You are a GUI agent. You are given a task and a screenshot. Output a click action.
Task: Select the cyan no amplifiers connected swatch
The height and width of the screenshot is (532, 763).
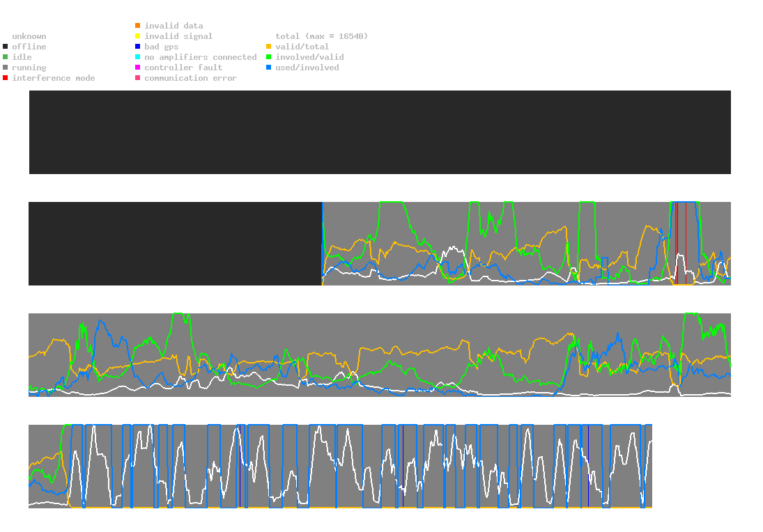(138, 57)
